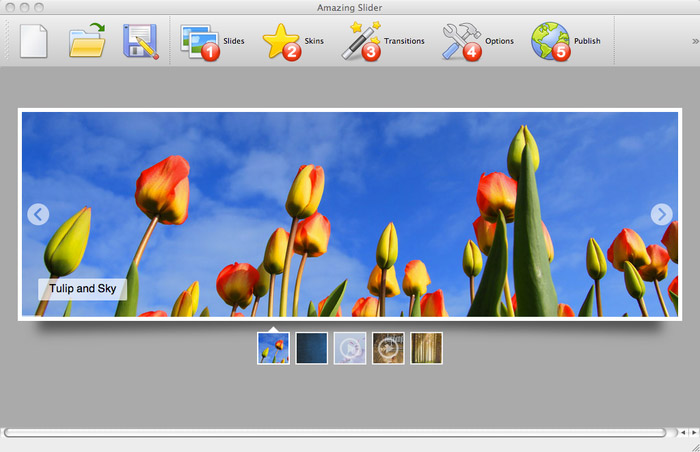700x452 pixels.
Task: Select the forest trees thumbnail
Action: pos(426,348)
